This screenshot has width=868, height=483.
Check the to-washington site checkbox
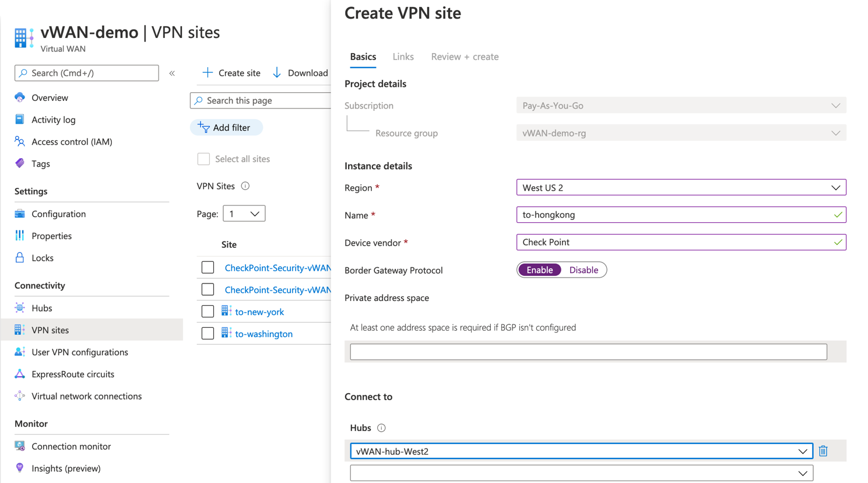click(208, 334)
